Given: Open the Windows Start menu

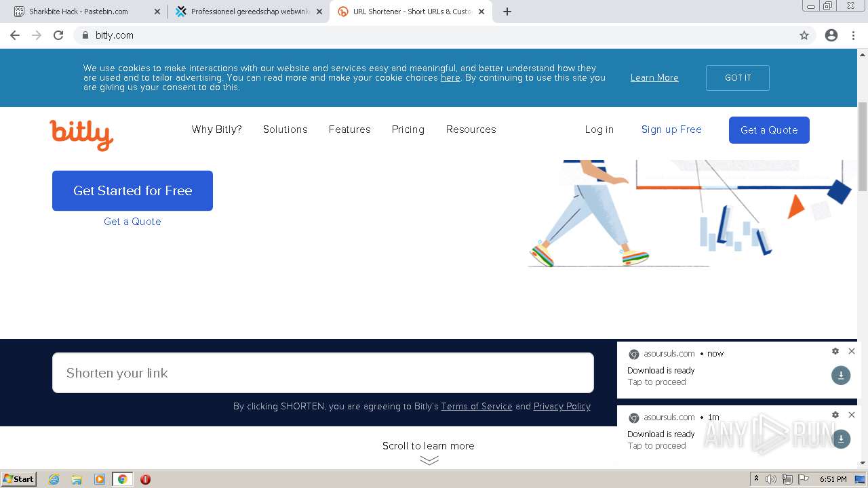Looking at the screenshot, I should 19,479.
